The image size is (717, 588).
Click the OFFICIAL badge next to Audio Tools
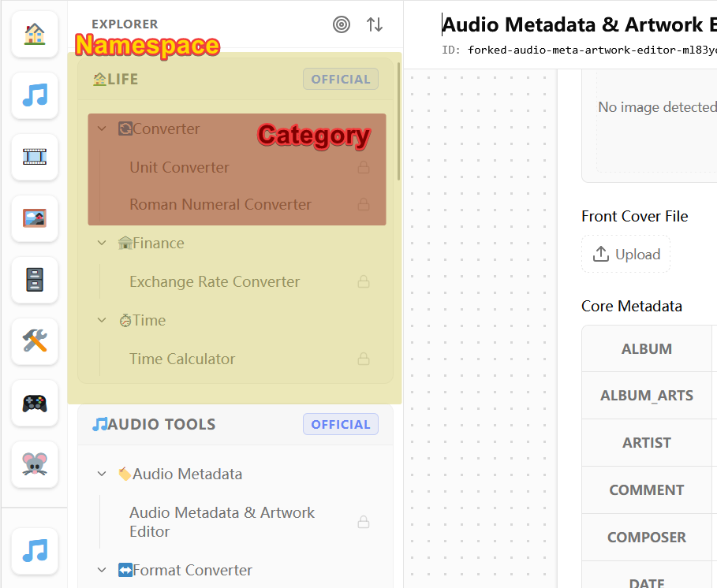tap(340, 424)
